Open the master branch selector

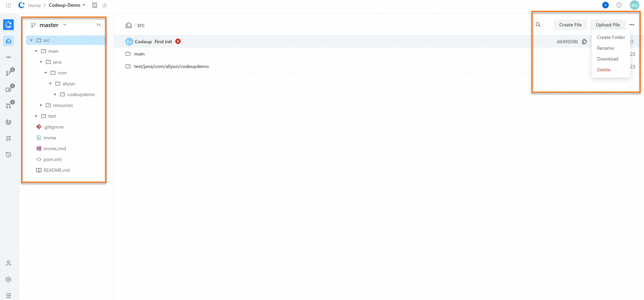coord(49,25)
